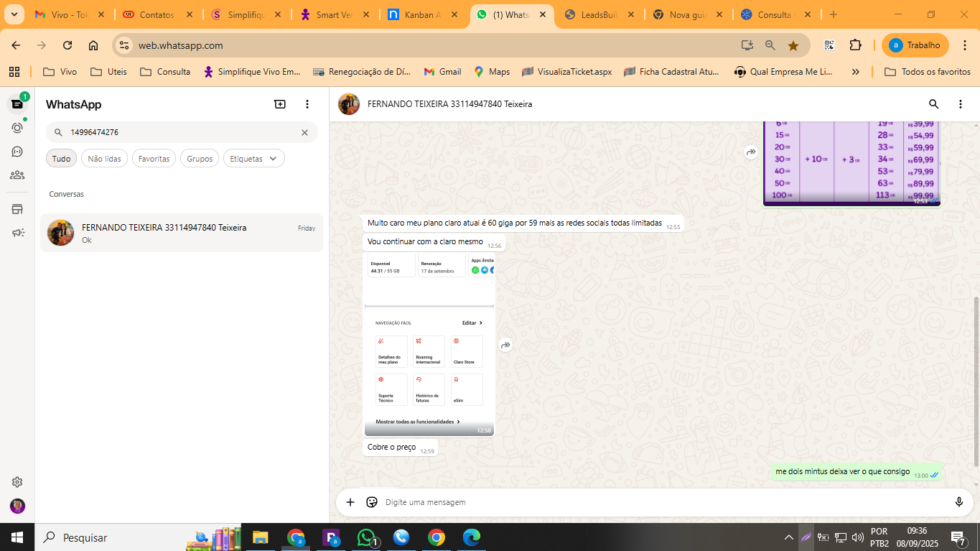Click the chat search field with 14996474276
The height and width of the screenshot is (551, 980).
(x=182, y=132)
